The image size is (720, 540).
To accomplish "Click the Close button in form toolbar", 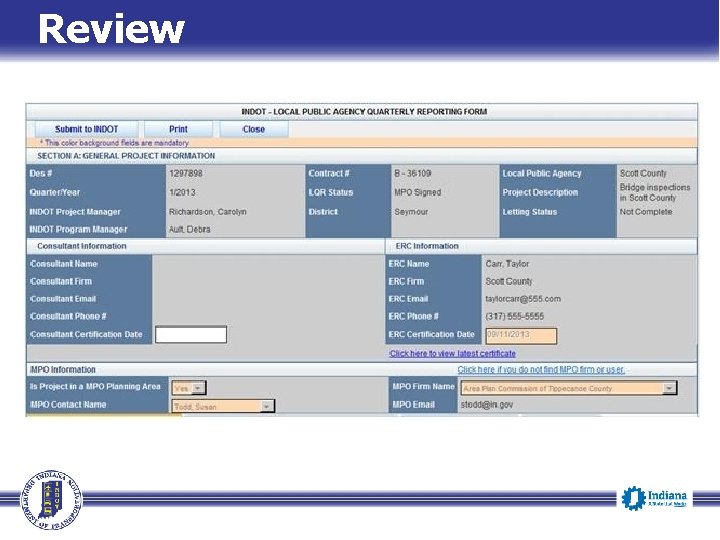I will point(253,129).
